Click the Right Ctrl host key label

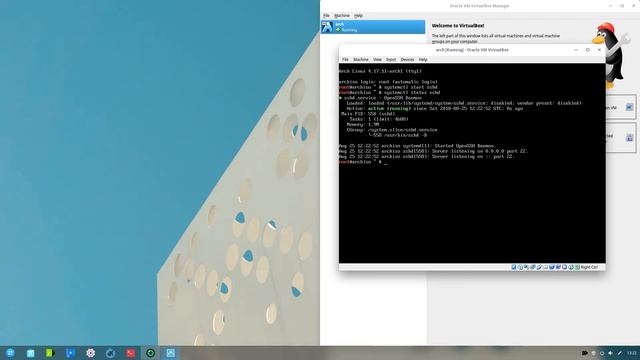589,267
